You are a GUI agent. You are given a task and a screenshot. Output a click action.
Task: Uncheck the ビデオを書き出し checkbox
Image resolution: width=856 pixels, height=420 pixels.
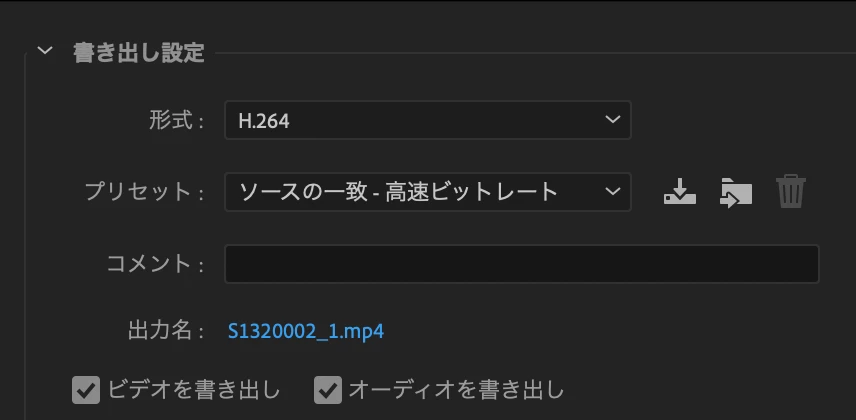[x=86, y=390]
